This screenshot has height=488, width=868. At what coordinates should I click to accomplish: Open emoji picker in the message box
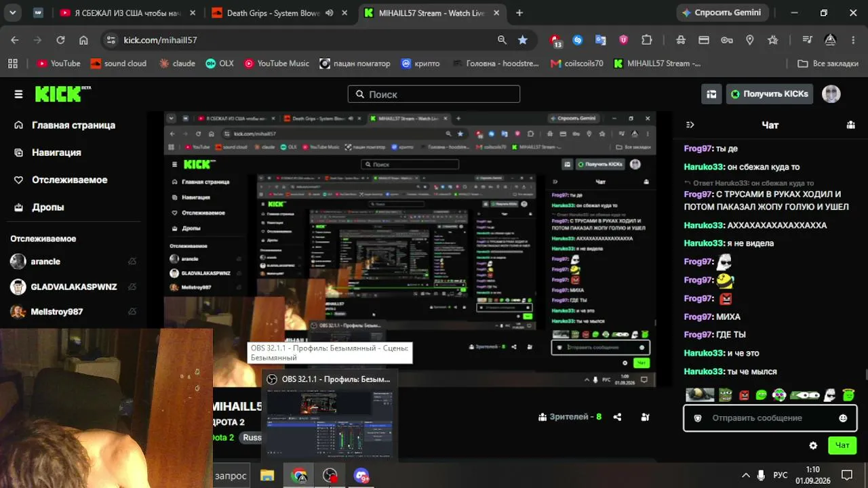[x=843, y=418]
